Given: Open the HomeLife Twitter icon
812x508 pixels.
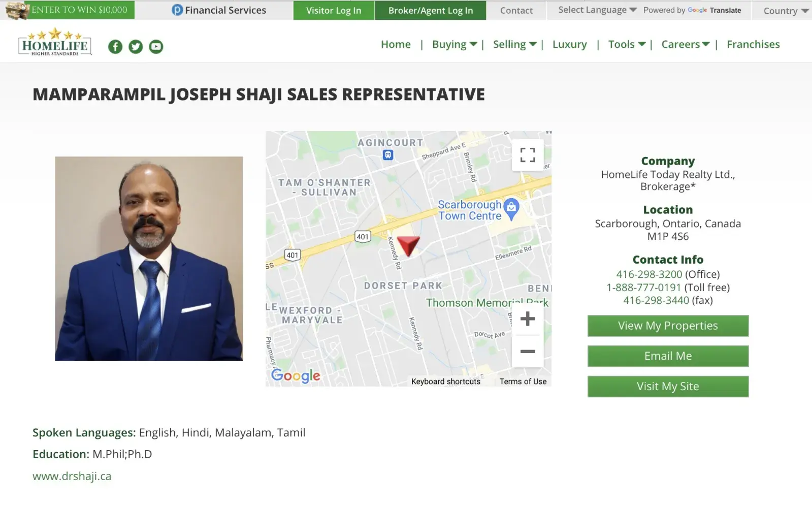Looking at the screenshot, I should (136, 47).
